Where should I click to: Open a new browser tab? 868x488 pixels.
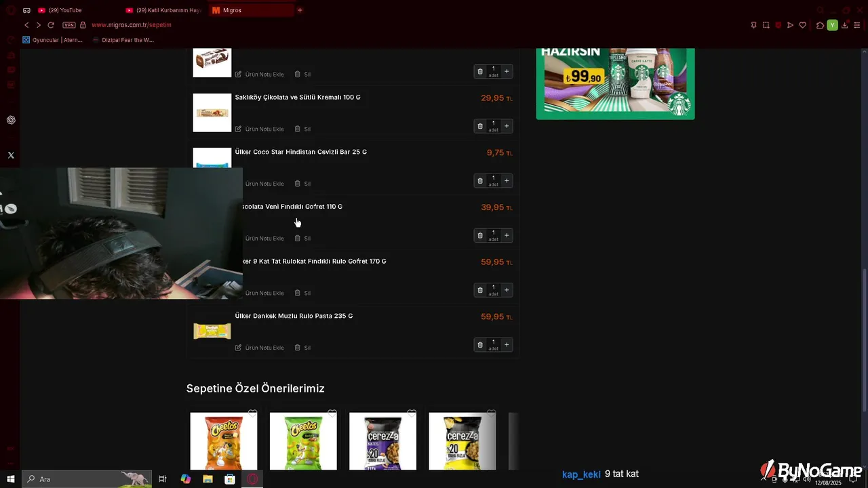pos(300,10)
